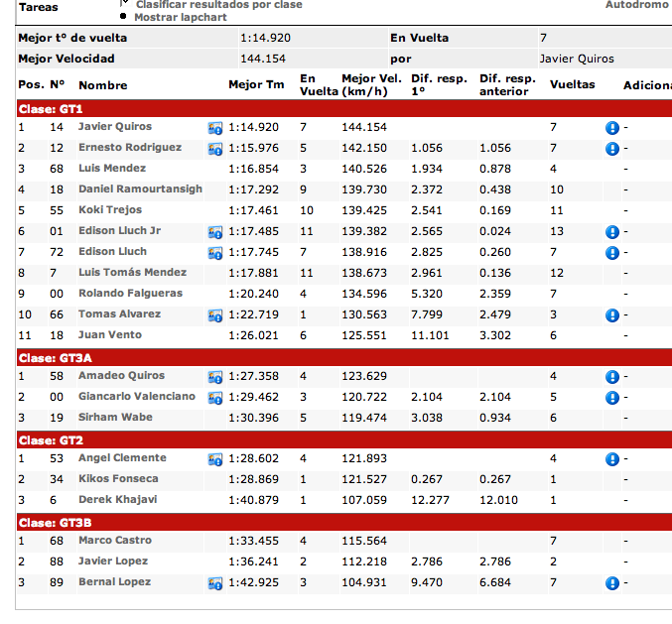This screenshot has height=624, width=672.
Task: Click the Mostrar lapchart link
Action: click(x=180, y=17)
